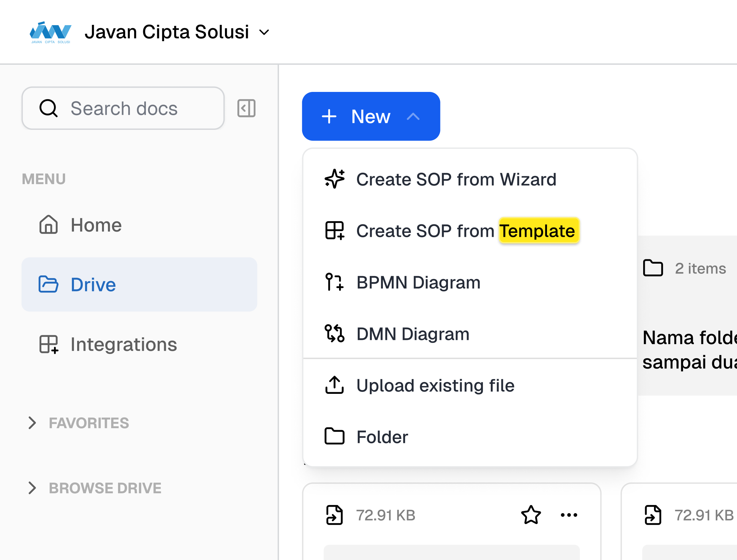
Task: Open Integrations from the sidebar menu
Action: click(x=123, y=344)
